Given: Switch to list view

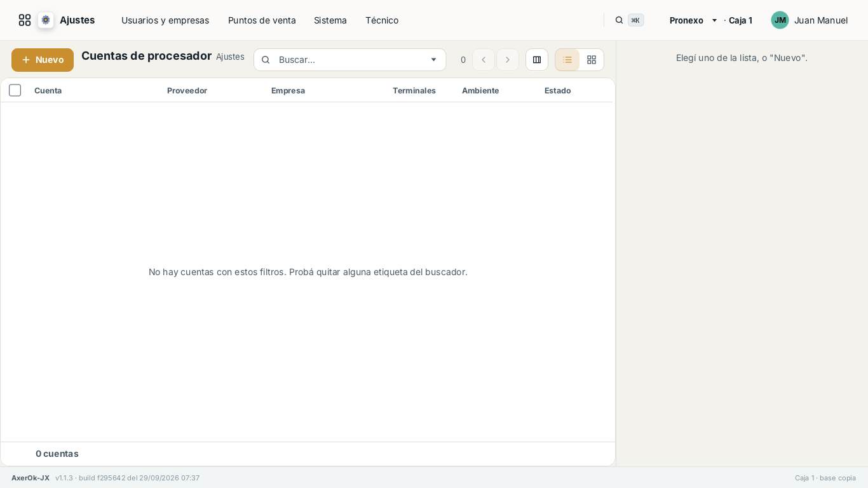Looking at the screenshot, I should [x=567, y=60].
